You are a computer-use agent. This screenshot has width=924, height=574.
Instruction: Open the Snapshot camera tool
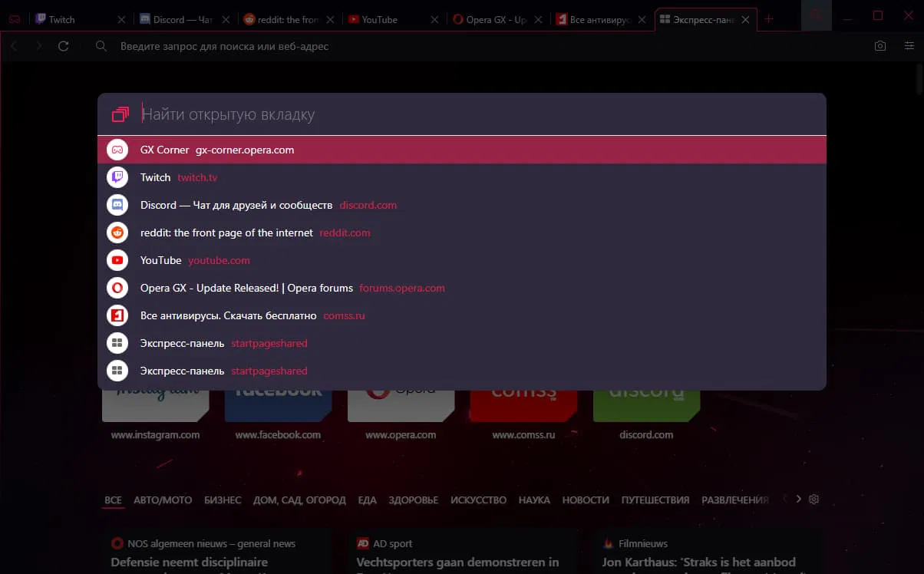point(880,46)
